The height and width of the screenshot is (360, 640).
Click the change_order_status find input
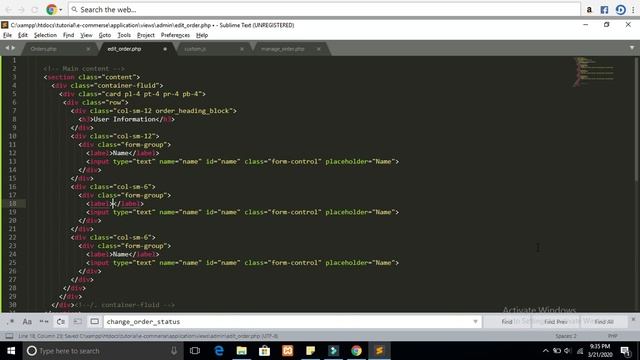click(x=287, y=322)
